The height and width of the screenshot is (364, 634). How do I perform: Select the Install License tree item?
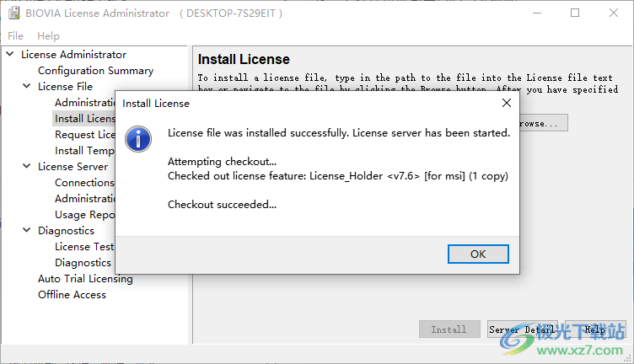tap(85, 118)
